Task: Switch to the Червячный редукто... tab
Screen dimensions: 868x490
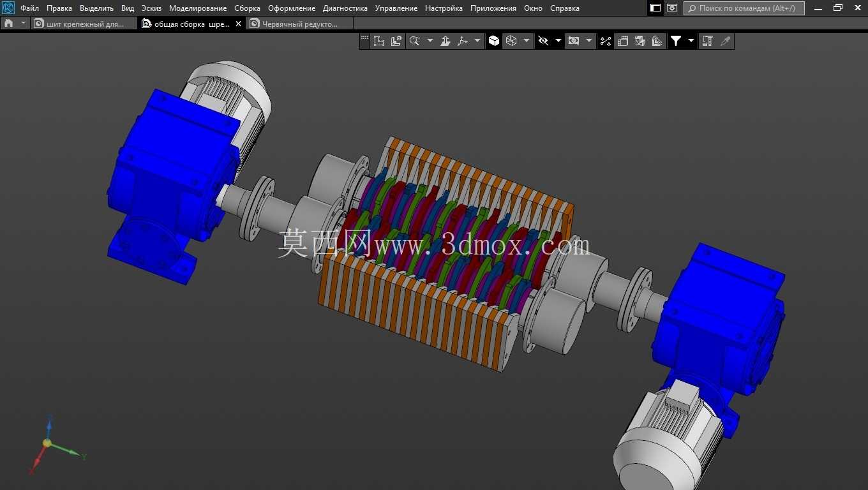Action: [300, 24]
